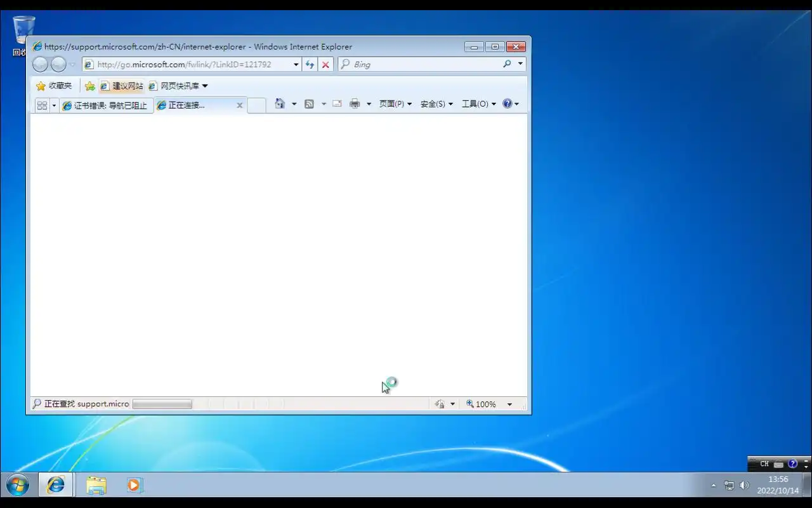Click the Quick Tabs grid icon
812x508 pixels.
point(42,105)
